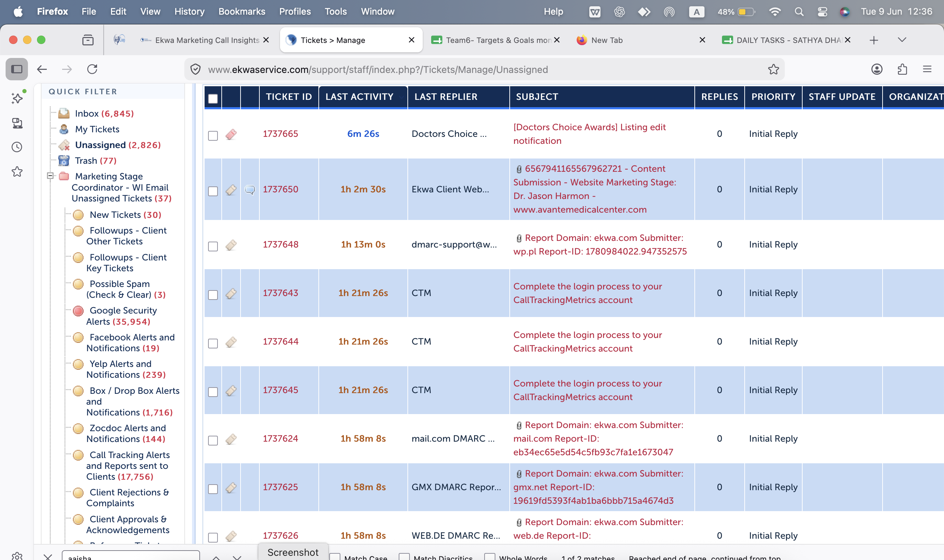The width and height of the screenshot is (944, 560).
Task: Go back to previous page
Action: (x=42, y=69)
